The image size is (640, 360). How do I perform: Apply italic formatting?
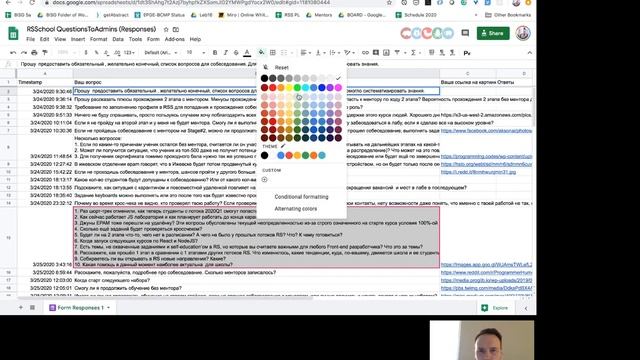(225, 53)
